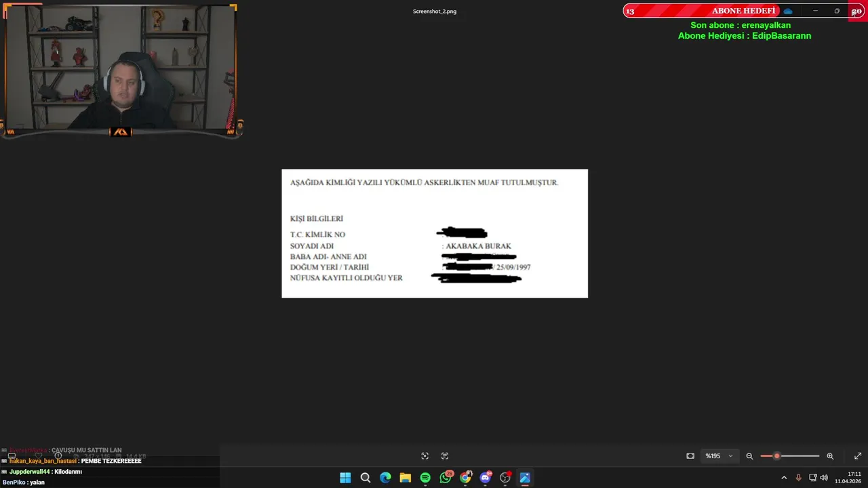This screenshot has width=868, height=488.
Task: Click the zoom out magnifier icon
Action: click(749, 456)
